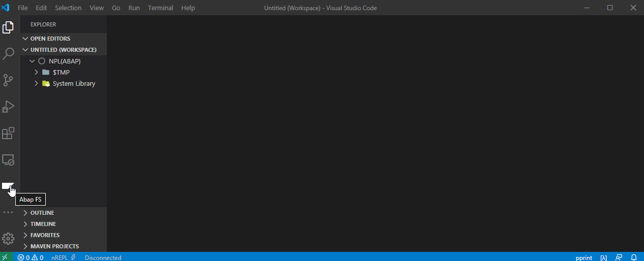Click the pprint status bar item
The height and width of the screenshot is (261, 644).
[584, 257]
